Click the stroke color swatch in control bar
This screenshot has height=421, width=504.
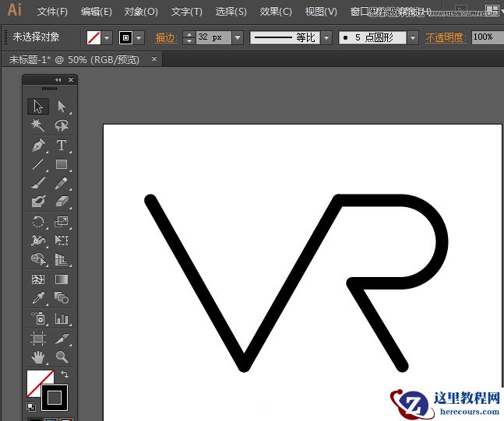click(125, 37)
